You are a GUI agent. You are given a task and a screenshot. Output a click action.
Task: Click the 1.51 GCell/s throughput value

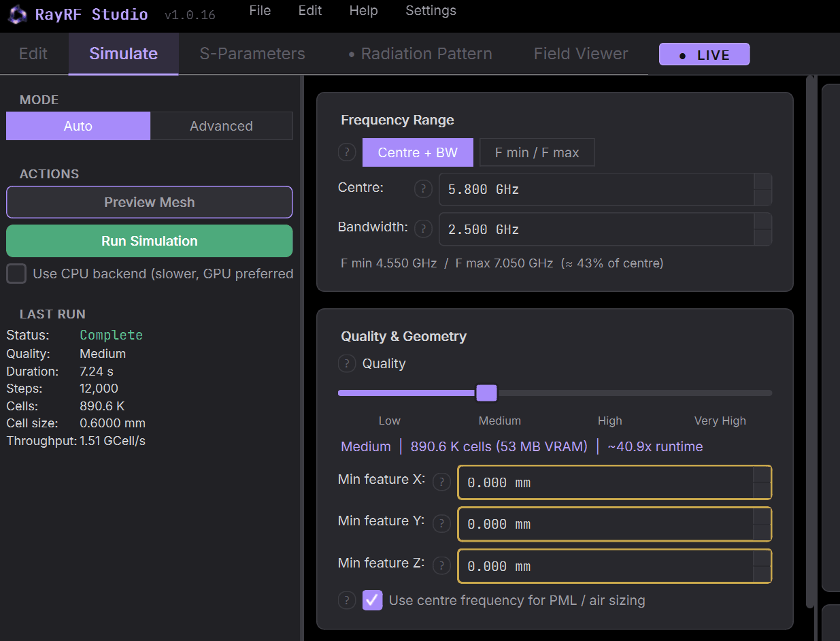tap(112, 441)
